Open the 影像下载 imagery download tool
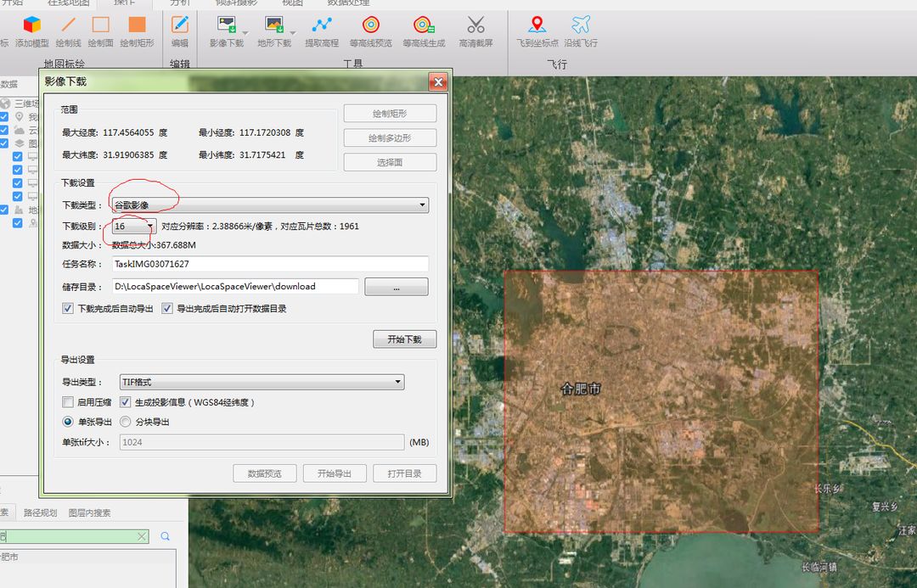917x588 pixels. 227,25
